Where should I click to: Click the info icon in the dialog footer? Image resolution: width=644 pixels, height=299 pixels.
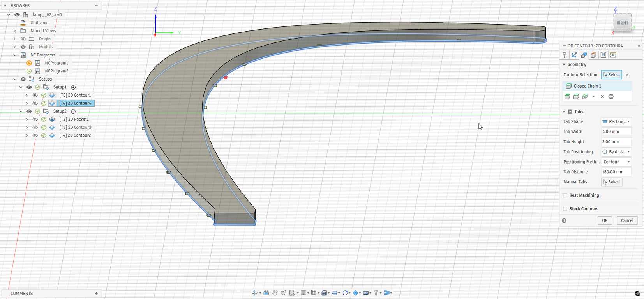click(564, 220)
